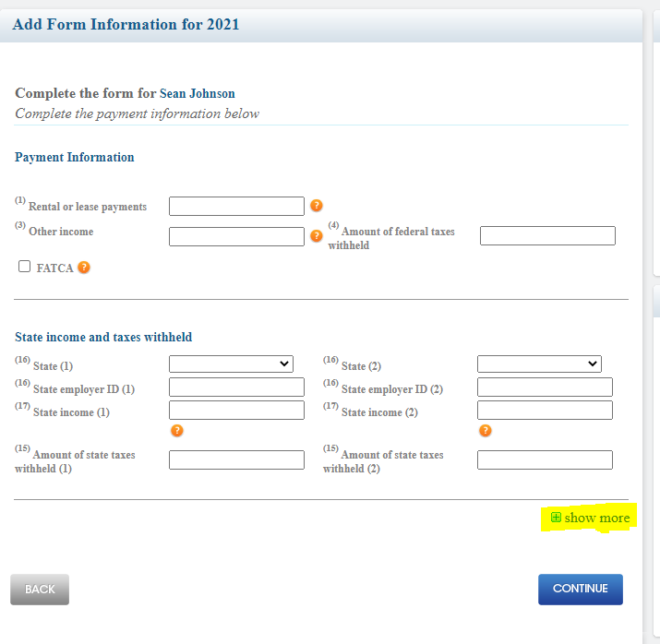Open the State (2) dropdown
Screen dimensions: 660x644
coord(539,364)
